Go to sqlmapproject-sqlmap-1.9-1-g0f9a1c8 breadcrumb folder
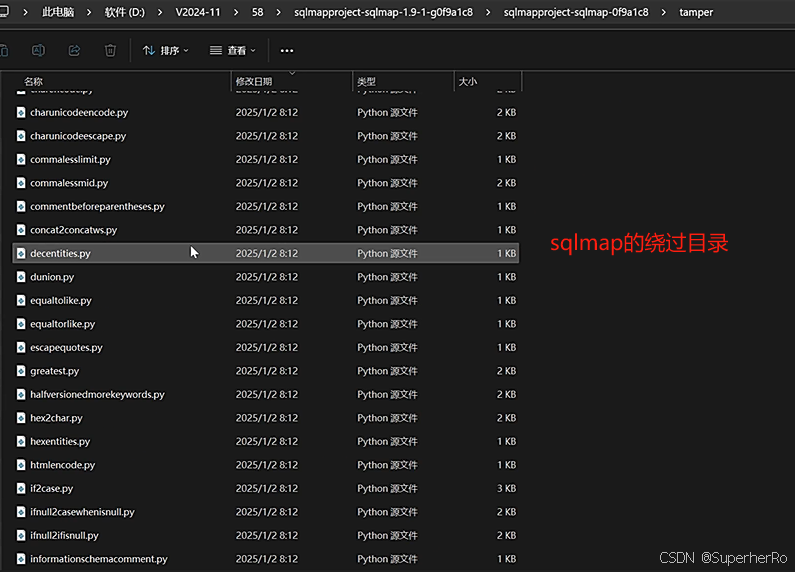The height and width of the screenshot is (572, 795). pyautogui.click(x=383, y=12)
